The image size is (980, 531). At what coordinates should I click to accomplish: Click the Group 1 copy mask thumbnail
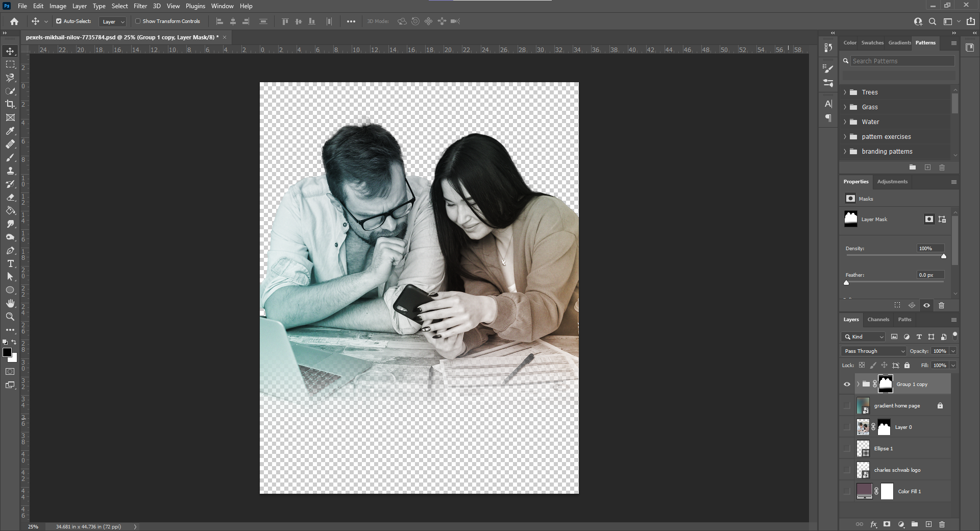point(886,384)
